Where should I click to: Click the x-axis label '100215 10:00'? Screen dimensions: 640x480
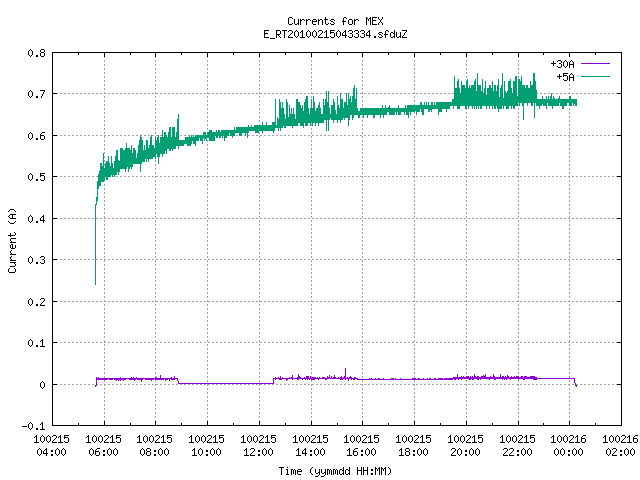coord(207,446)
